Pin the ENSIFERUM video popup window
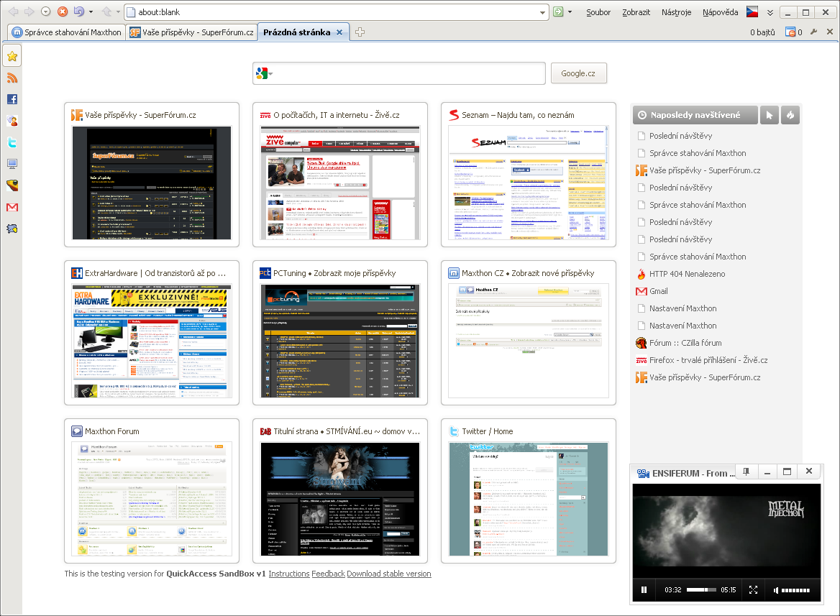840x616 pixels. click(x=747, y=472)
